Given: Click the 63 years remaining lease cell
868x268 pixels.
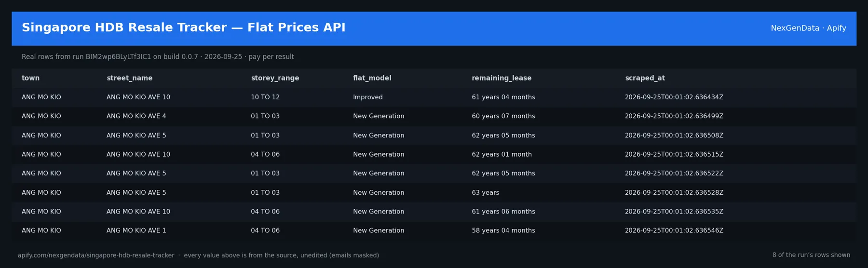Looking at the screenshot, I should coord(485,192).
